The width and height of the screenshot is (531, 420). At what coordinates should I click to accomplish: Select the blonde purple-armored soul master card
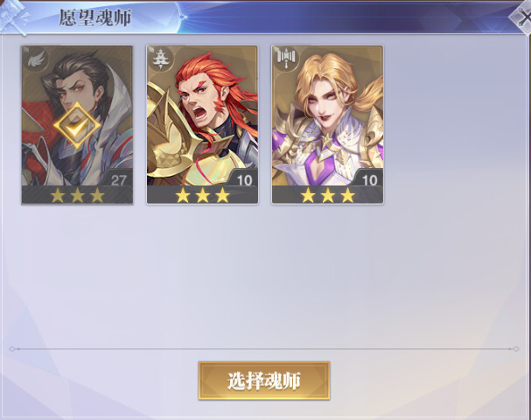coord(327,124)
